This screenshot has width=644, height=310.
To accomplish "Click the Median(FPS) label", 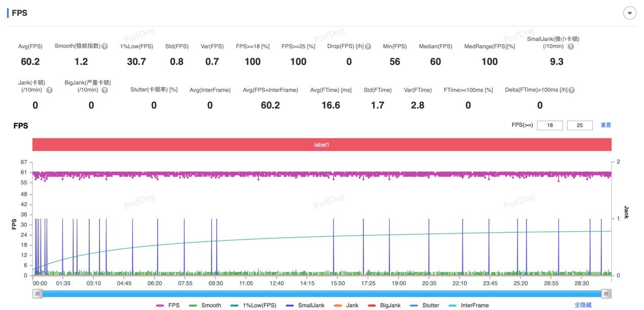I will [435, 47].
